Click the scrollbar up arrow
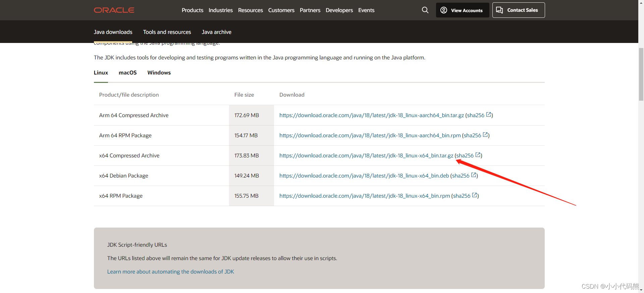 (x=641, y=3)
